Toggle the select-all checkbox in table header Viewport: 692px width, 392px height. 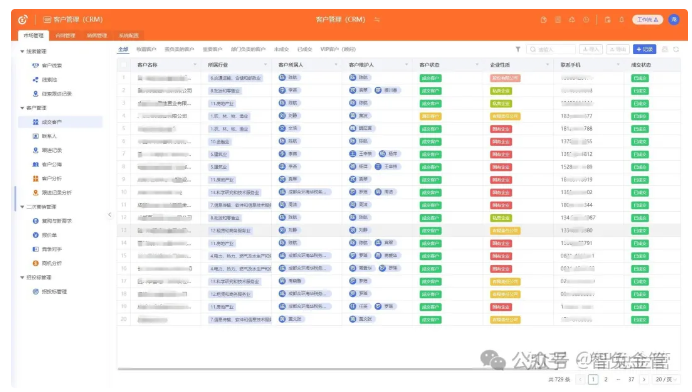tap(124, 65)
